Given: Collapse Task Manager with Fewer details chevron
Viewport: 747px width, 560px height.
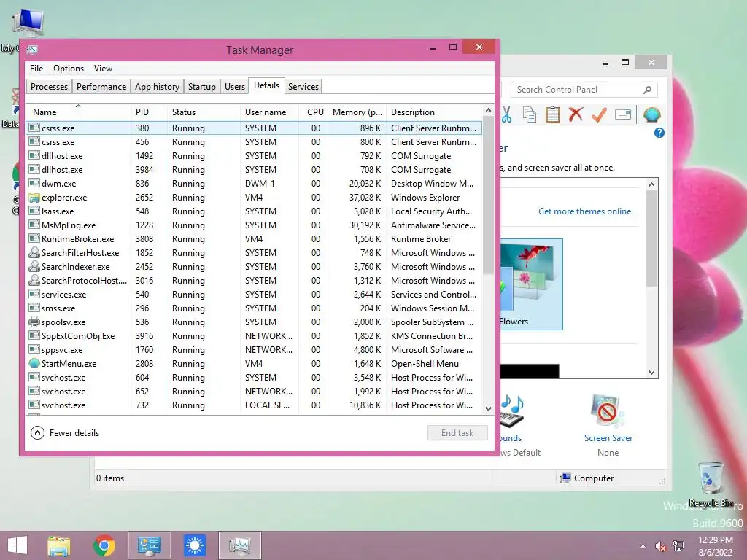Looking at the screenshot, I should 37,433.
